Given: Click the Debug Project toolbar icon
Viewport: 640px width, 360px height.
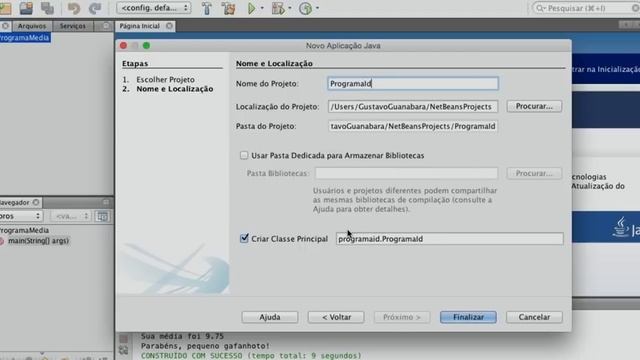Looking at the screenshot, I should coord(278,8).
